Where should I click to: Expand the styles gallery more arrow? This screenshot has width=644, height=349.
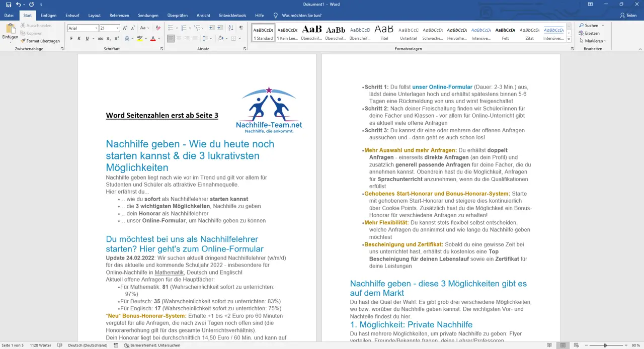(x=569, y=39)
